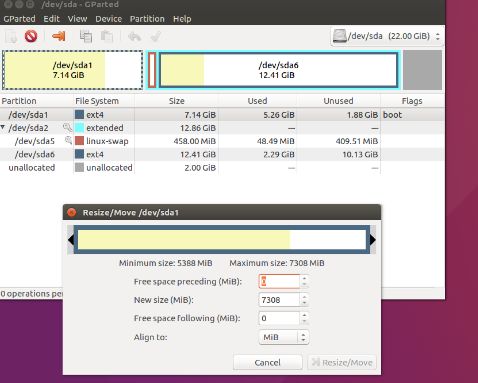Select the unallocated row in partition list
Image resolution: width=478 pixels, height=383 pixels.
pos(222,168)
